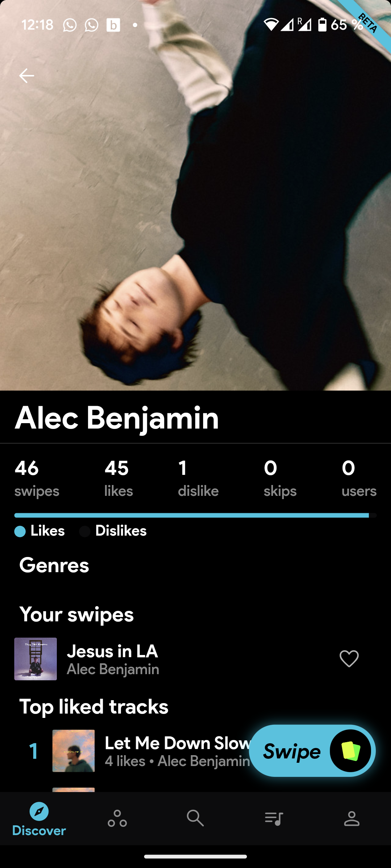Tap the back arrow icon
Screen dimensions: 391x868
coord(26,76)
